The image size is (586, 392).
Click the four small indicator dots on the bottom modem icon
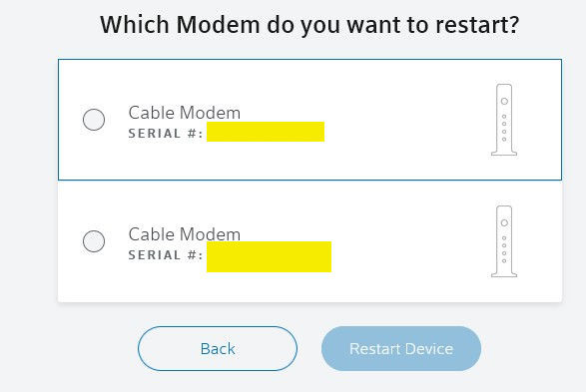[x=504, y=249]
